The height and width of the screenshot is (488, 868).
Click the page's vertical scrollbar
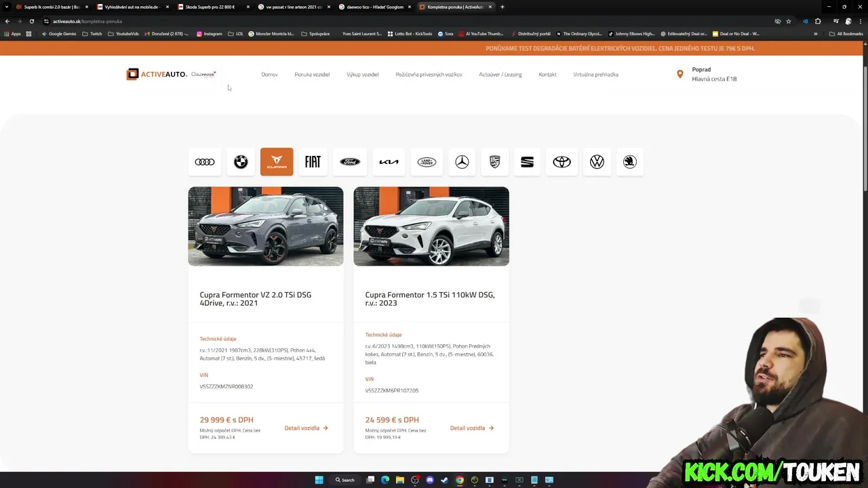pyautogui.click(x=865, y=129)
